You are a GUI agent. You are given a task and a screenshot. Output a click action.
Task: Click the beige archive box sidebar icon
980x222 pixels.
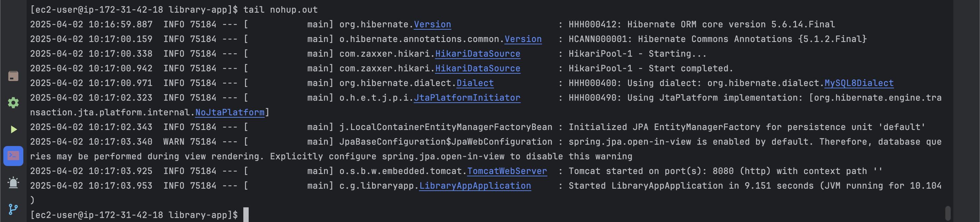13,76
